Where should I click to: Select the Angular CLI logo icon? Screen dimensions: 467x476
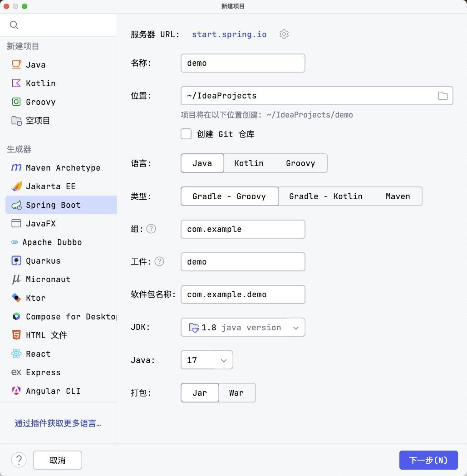[16, 391]
